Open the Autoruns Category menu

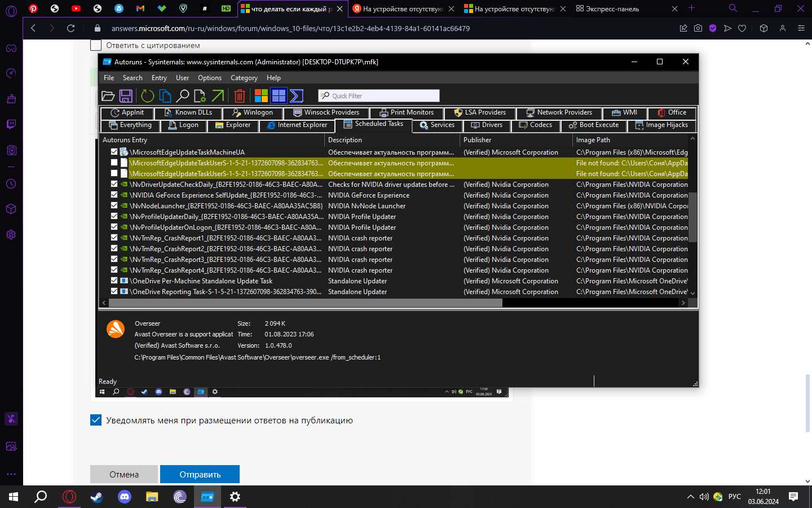coord(244,78)
